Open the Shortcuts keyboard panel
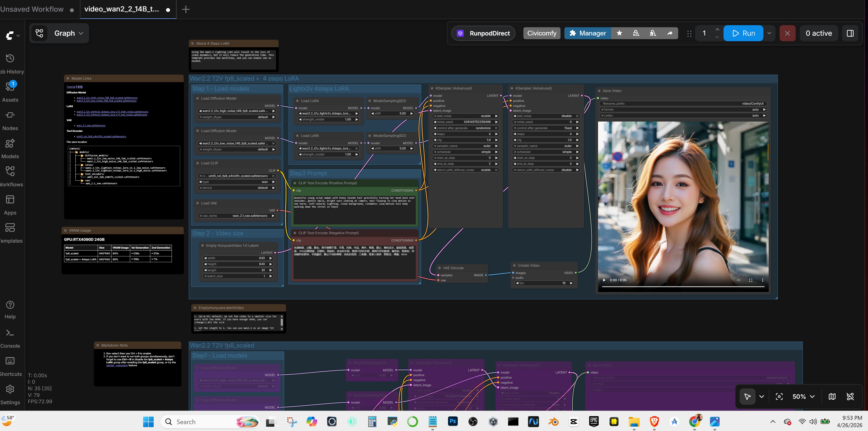The height and width of the screenshot is (431, 868). click(10, 366)
